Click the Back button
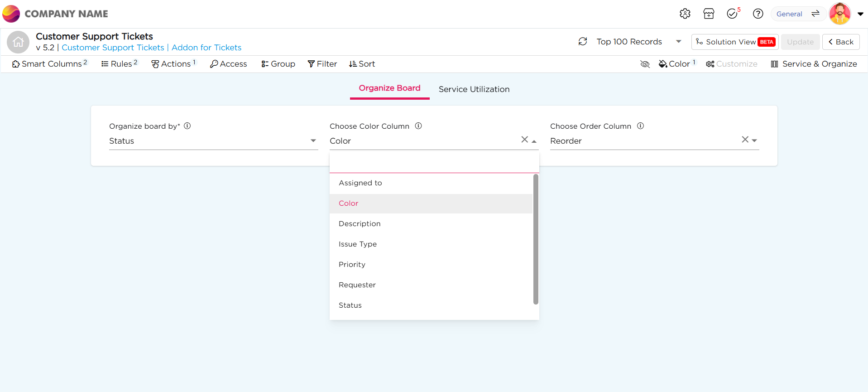868x392 pixels. coord(840,42)
